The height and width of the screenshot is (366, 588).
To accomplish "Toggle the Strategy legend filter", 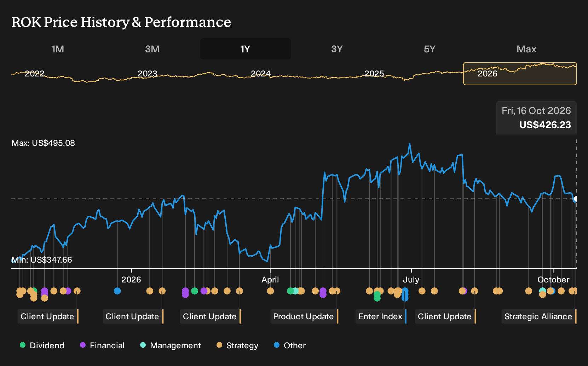I will coord(237,345).
